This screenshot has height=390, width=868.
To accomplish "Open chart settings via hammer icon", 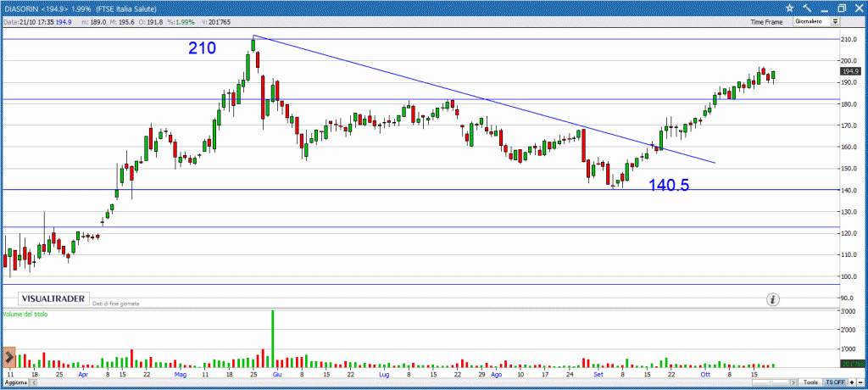I will point(807,8).
